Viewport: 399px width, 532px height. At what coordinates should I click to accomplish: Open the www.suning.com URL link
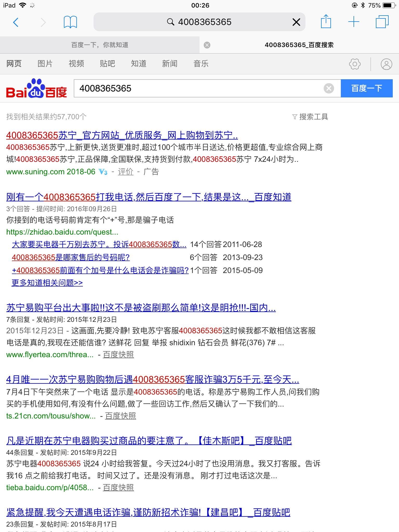(51, 172)
